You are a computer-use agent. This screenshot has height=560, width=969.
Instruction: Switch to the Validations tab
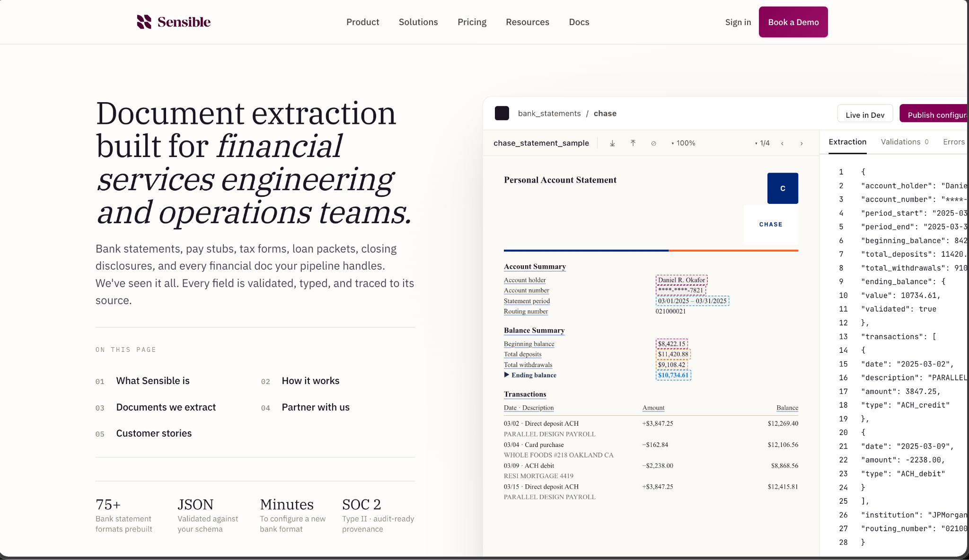(905, 142)
